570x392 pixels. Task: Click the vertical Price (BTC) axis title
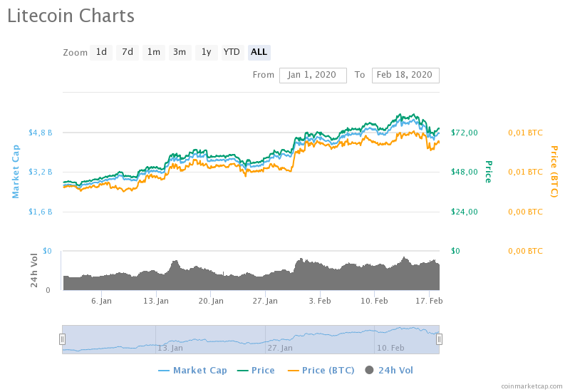pyautogui.click(x=554, y=172)
